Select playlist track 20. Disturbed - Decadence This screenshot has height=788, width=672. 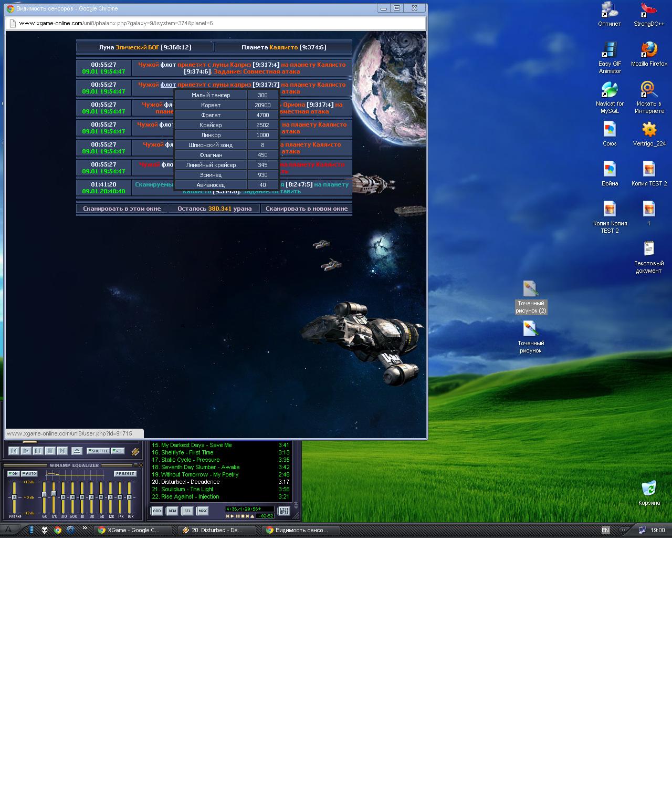pos(220,482)
